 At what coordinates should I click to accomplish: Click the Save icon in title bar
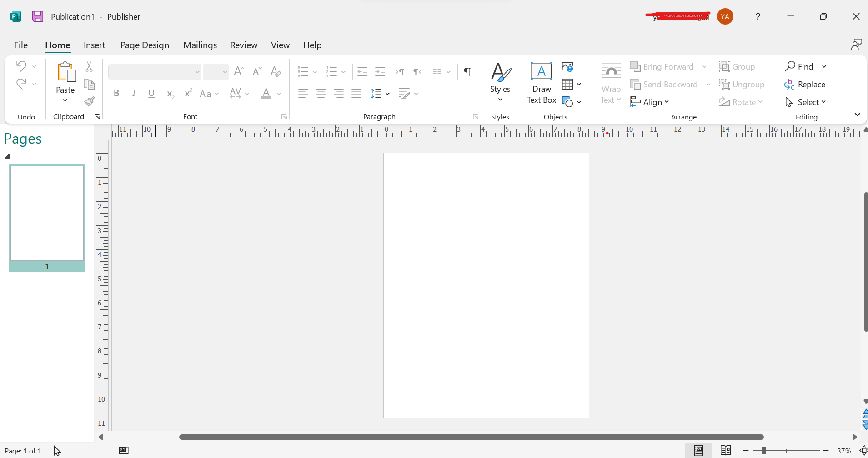38,16
